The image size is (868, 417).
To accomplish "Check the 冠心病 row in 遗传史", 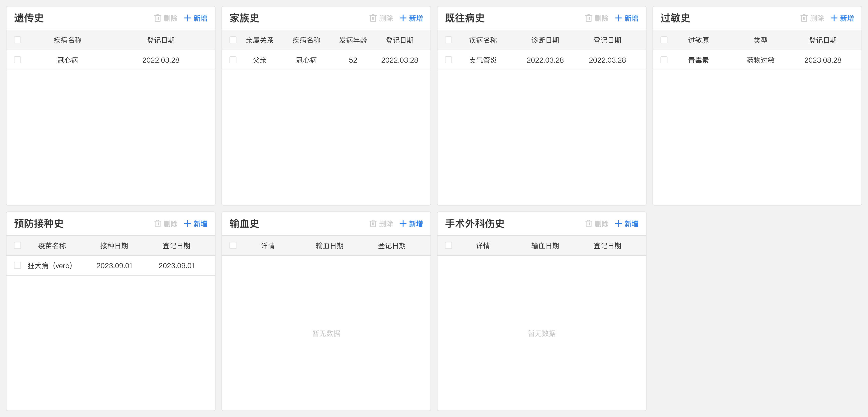I will click(17, 60).
